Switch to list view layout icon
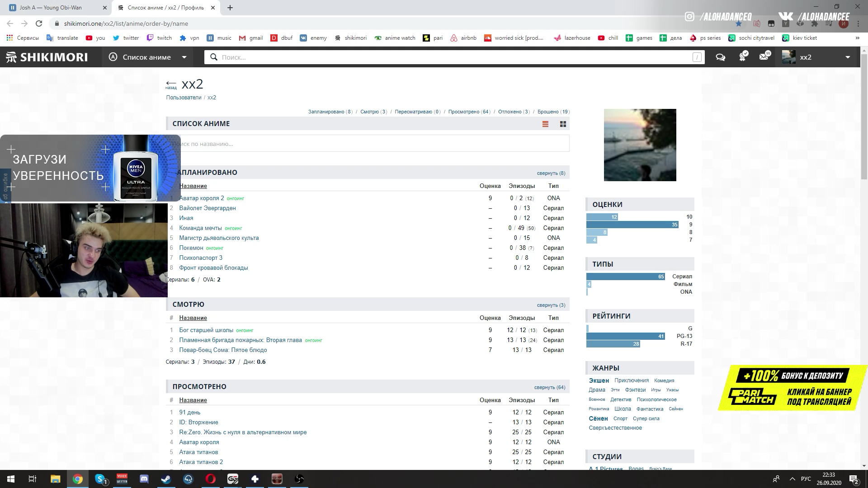868x488 pixels. (545, 124)
